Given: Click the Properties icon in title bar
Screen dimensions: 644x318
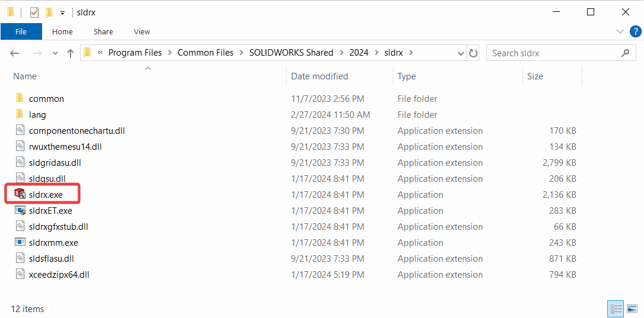Looking at the screenshot, I should pyautogui.click(x=34, y=12).
